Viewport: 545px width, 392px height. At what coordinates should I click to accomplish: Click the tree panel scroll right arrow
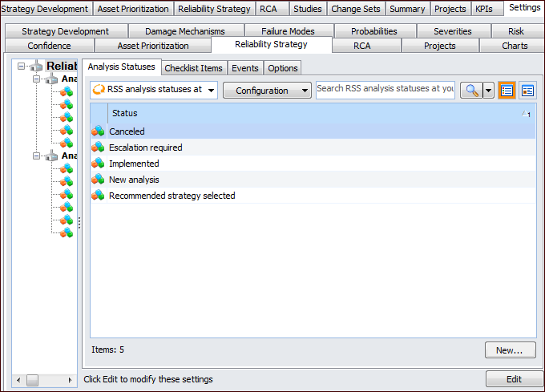point(70,380)
